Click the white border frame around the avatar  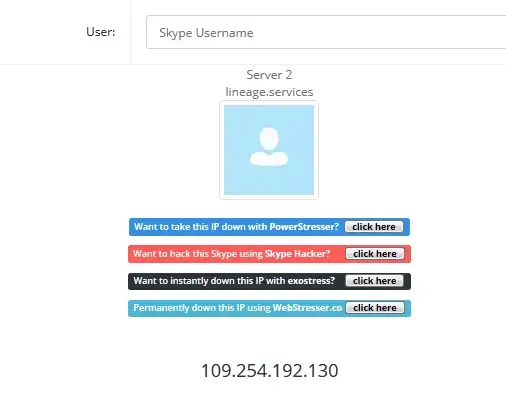269,103
